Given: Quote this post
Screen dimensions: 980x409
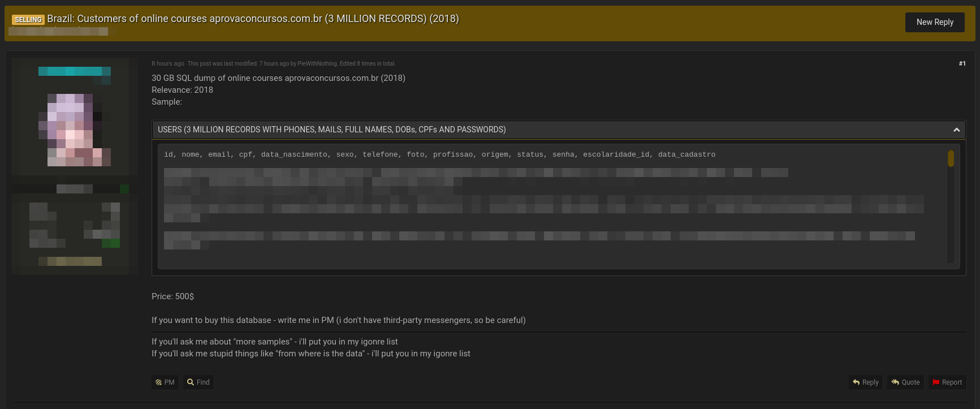Looking at the screenshot, I should click(905, 382).
